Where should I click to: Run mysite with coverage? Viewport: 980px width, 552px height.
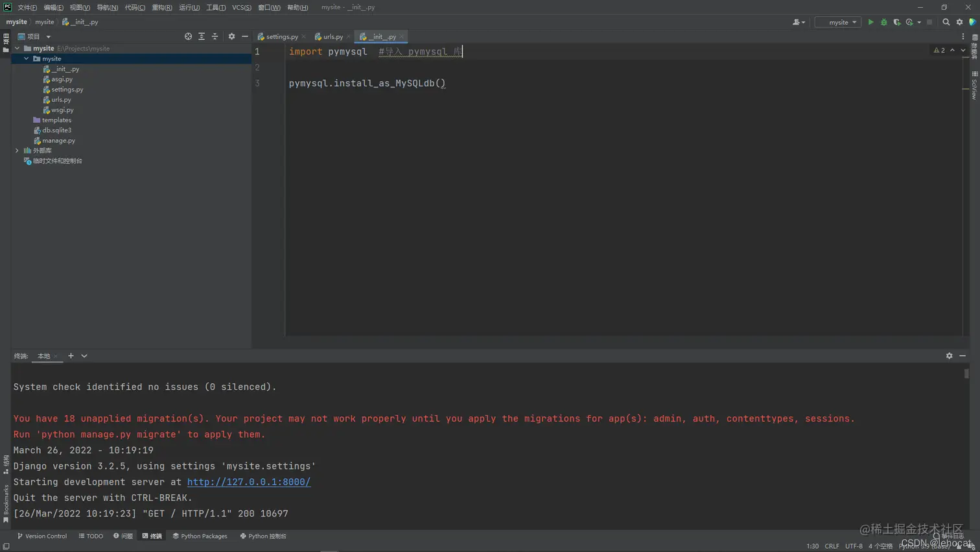tap(896, 22)
